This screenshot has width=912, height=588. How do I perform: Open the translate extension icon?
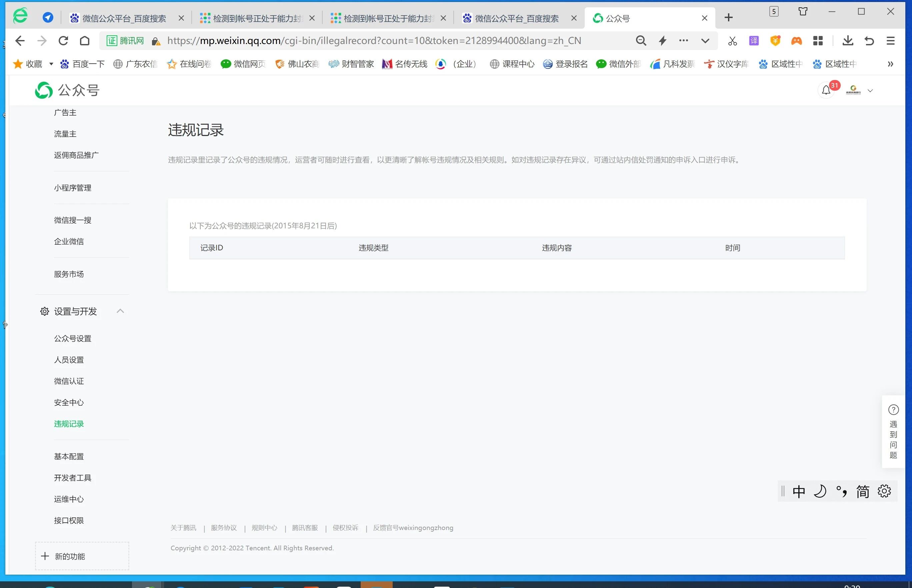coord(754,41)
